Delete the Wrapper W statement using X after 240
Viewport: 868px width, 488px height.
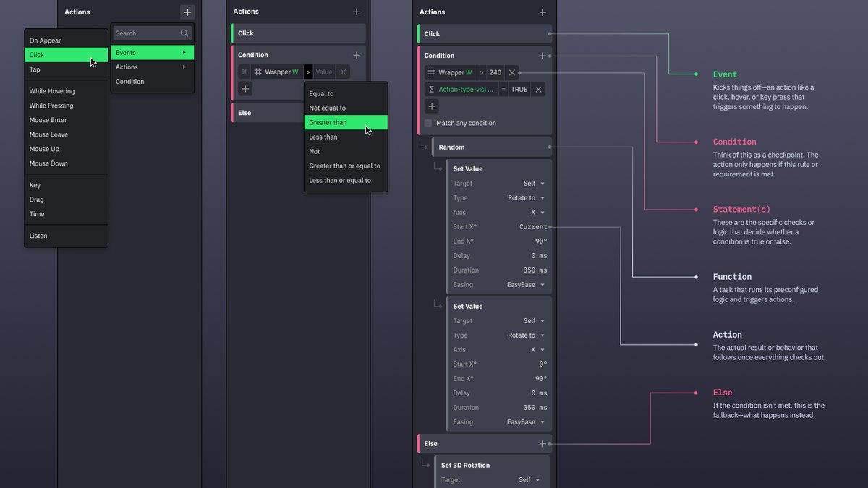pos(511,72)
